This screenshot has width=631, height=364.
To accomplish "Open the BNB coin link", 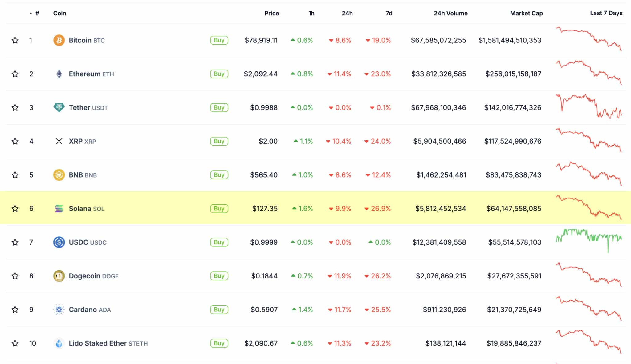I will (x=83, y=175).
